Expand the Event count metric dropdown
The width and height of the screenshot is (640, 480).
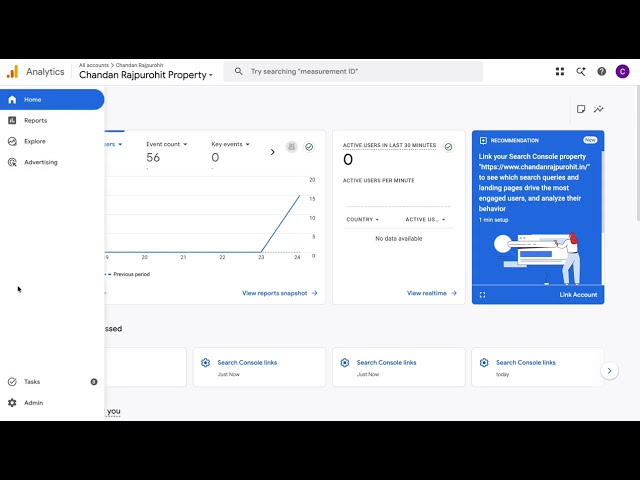(x=167, y=144)
